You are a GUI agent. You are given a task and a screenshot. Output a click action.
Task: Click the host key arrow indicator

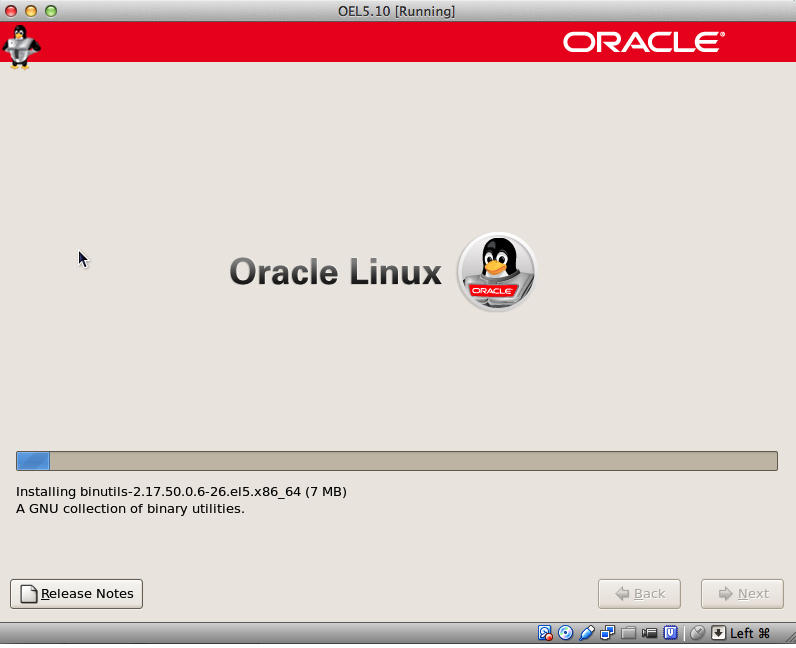coord(718,633)
